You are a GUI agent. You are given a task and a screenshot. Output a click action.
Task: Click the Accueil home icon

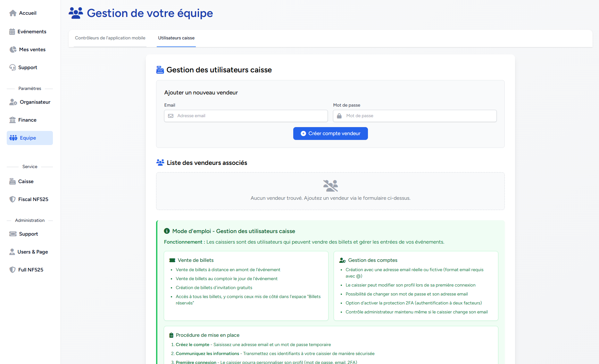[x=13, y=13]
